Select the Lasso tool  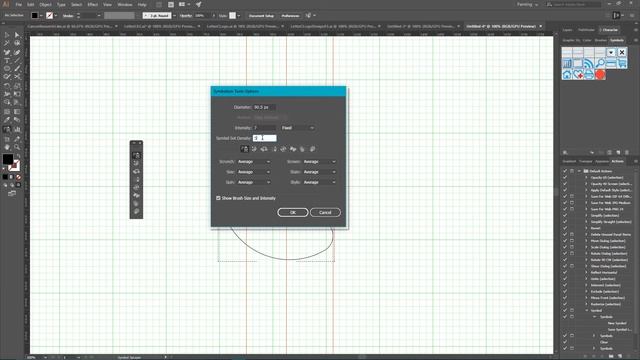tap(17, 43)
